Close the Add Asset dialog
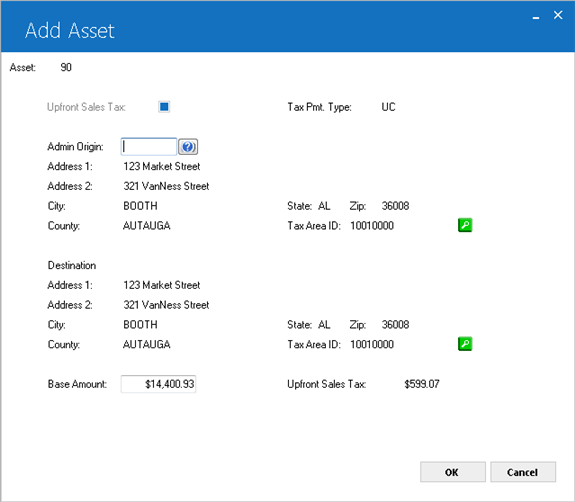This screenshot has height=502, width=575. [558, 15]
